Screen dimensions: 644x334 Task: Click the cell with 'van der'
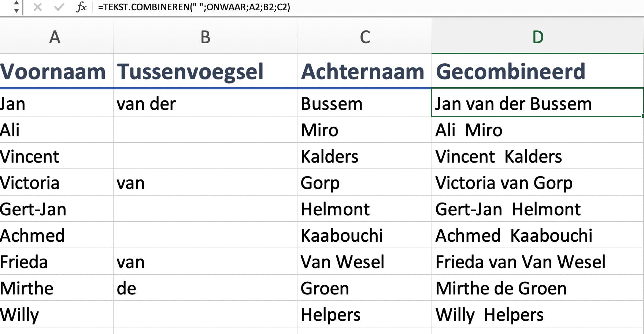[x=147, y=104]
